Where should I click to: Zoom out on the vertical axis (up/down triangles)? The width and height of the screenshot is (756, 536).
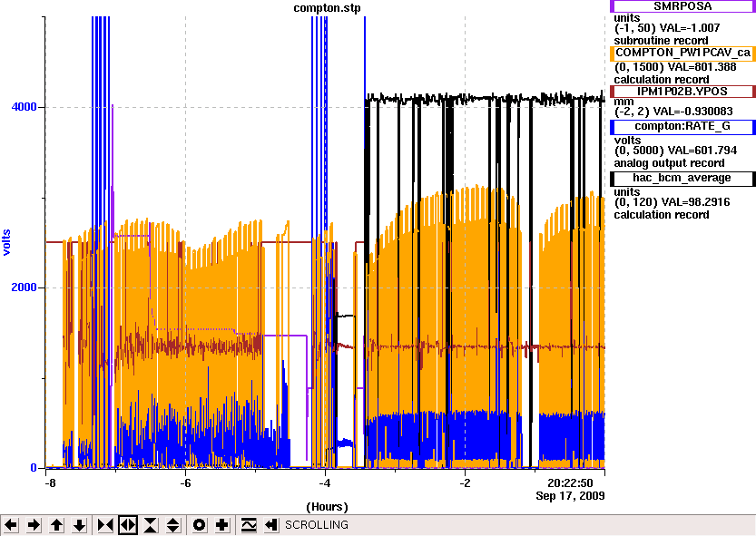click(173, 525)
